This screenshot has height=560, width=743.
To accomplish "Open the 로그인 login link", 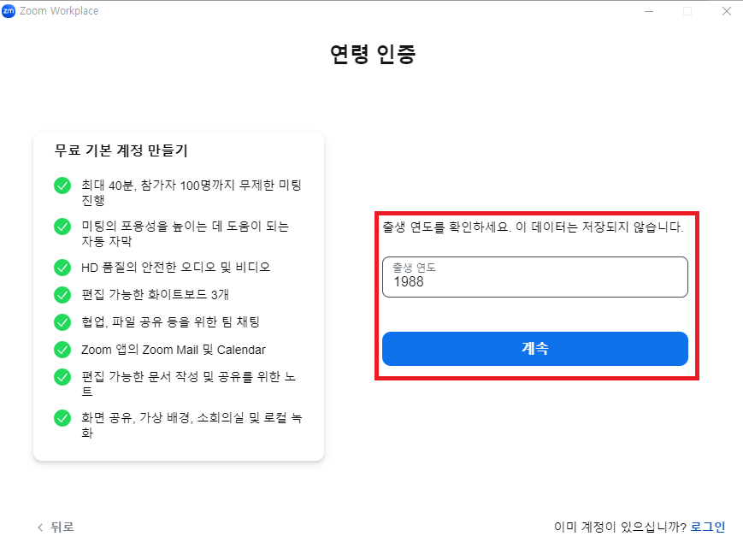I will point(707,527).
